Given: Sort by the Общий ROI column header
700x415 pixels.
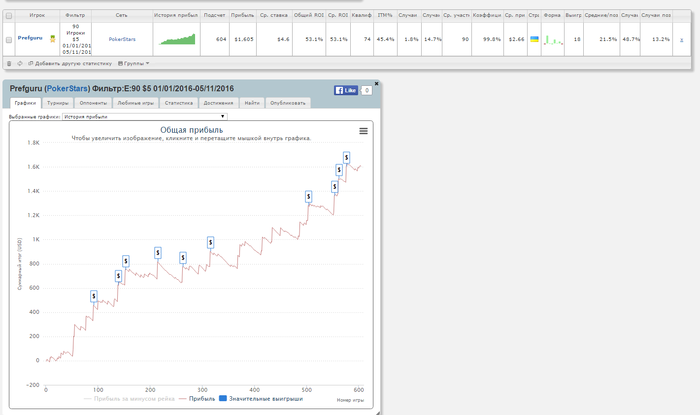Looking at the screenshot, I should 309,15.
